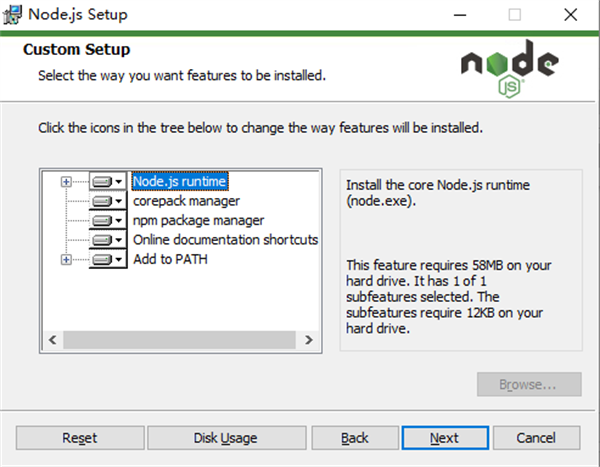This screenshot has height=467, width=600.
Task: Select the Add to PATH tree item
Action: click(x=170, y=259)
